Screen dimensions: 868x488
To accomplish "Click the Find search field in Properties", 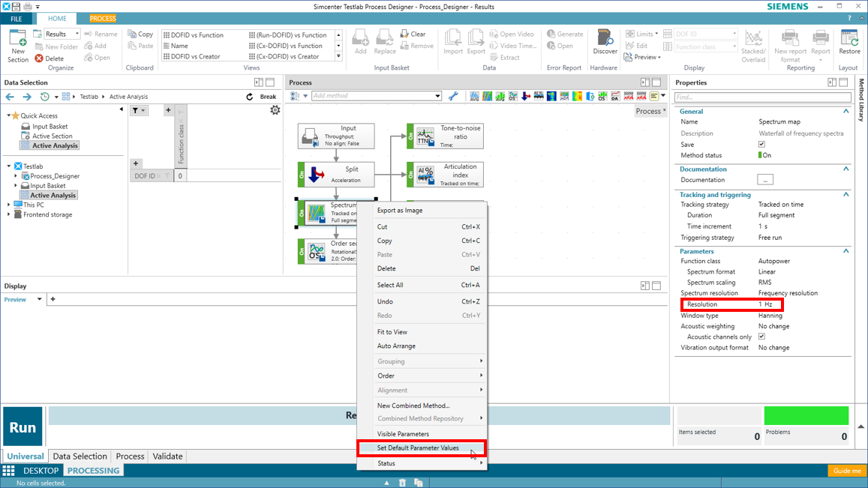I will pos(762,97).
